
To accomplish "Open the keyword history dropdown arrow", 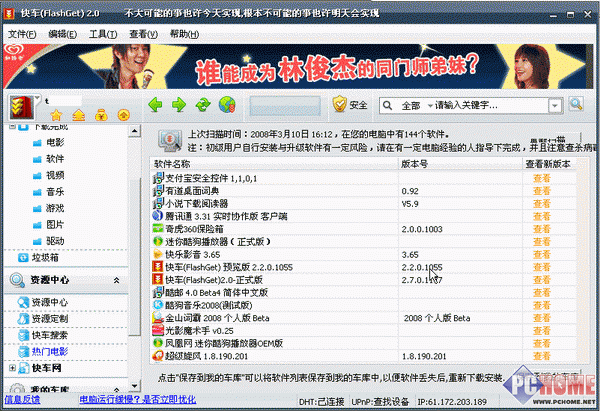I will [555, 106].
